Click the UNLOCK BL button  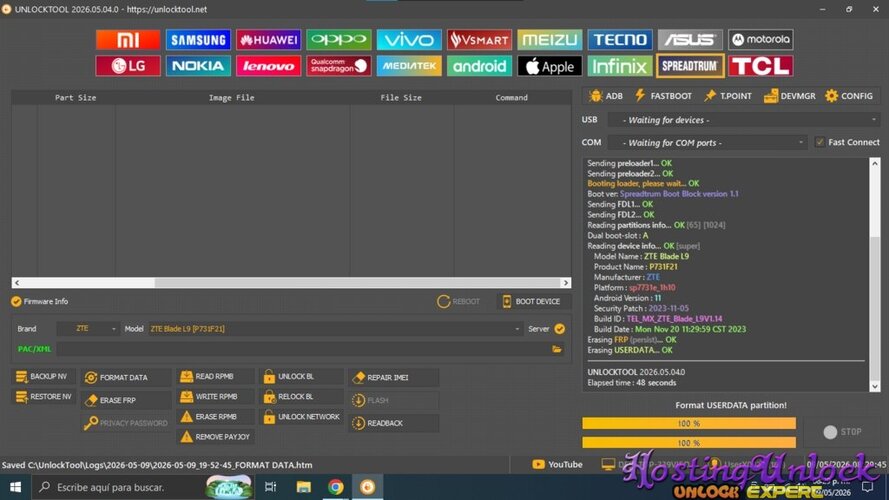(x=302, y=376)
